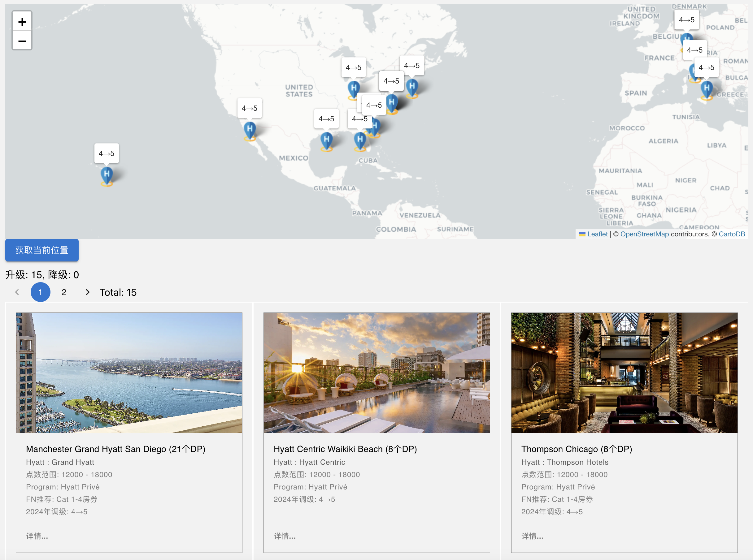Click 'FN推荐: Cat 1-4房券' on Thompson Chicago card

click(x=557, y=499)
